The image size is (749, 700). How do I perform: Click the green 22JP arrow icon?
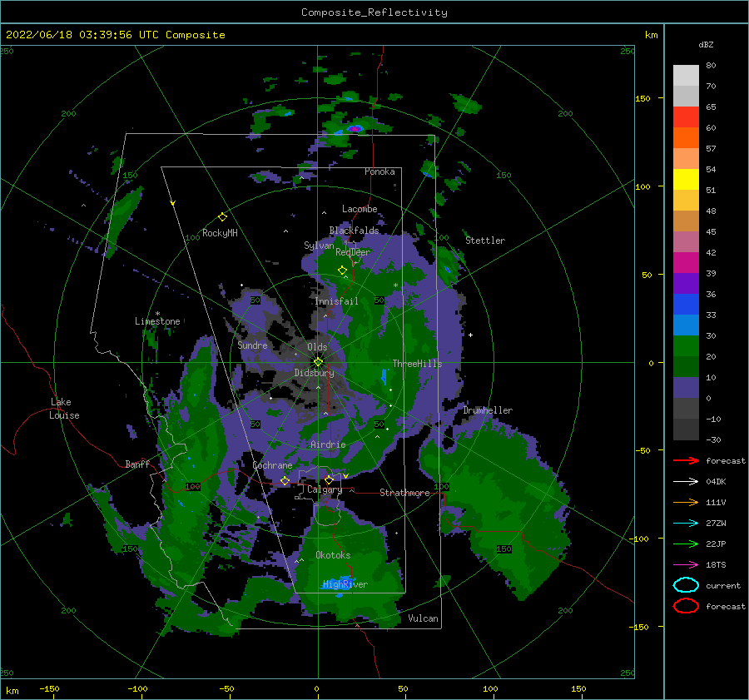click(x=686, y=544)
